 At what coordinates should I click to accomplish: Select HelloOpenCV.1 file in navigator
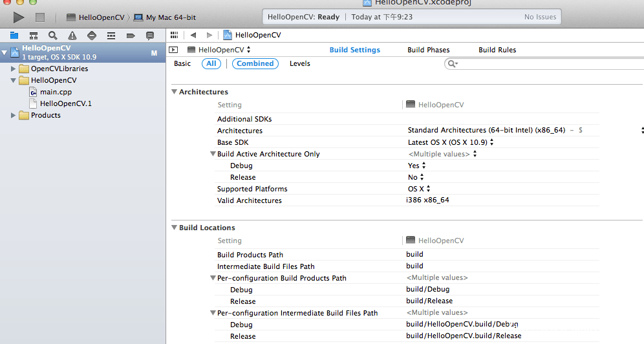[x=65, y=103]
